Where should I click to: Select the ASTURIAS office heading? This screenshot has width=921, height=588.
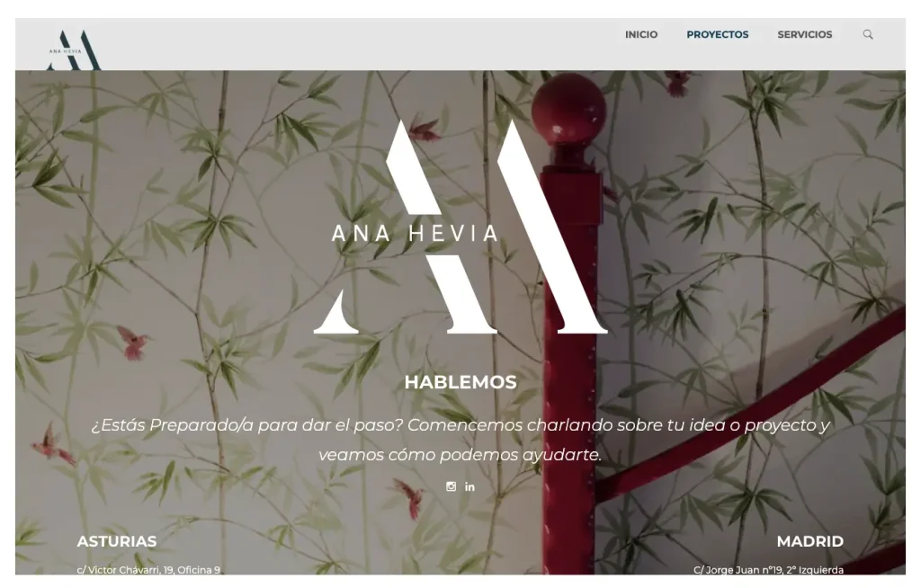(117, 541)
